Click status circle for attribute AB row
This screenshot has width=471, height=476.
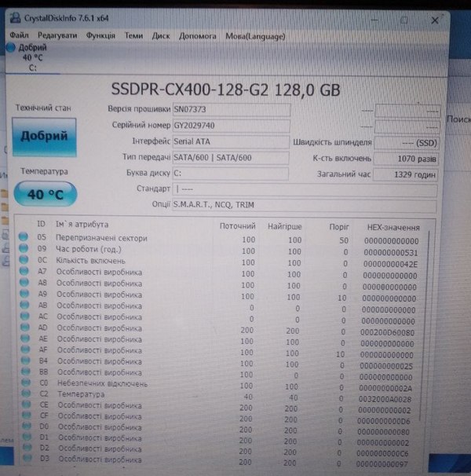click(24, 306)
